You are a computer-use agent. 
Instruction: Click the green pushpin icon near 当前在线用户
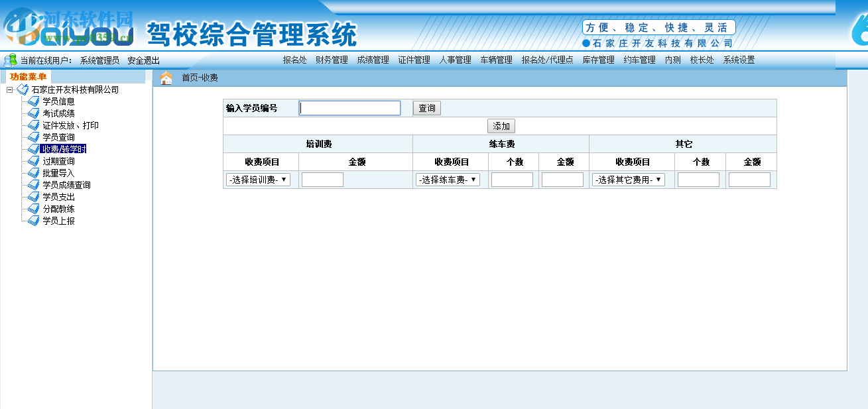point(9,59)
